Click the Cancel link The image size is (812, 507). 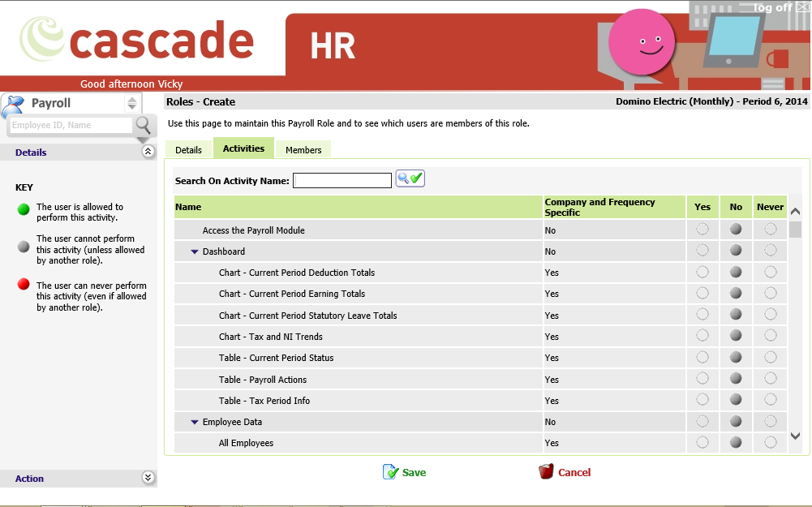coord(574,472)
